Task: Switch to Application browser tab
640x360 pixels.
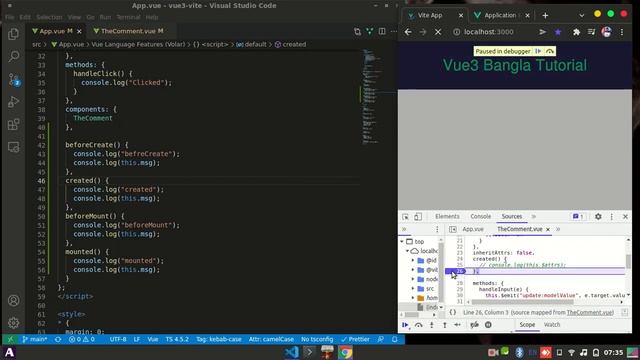Action: (501, 16)
